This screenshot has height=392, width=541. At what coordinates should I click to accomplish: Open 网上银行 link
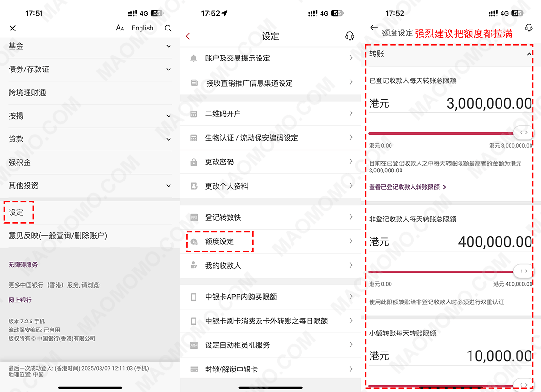[x=20, y=300]
